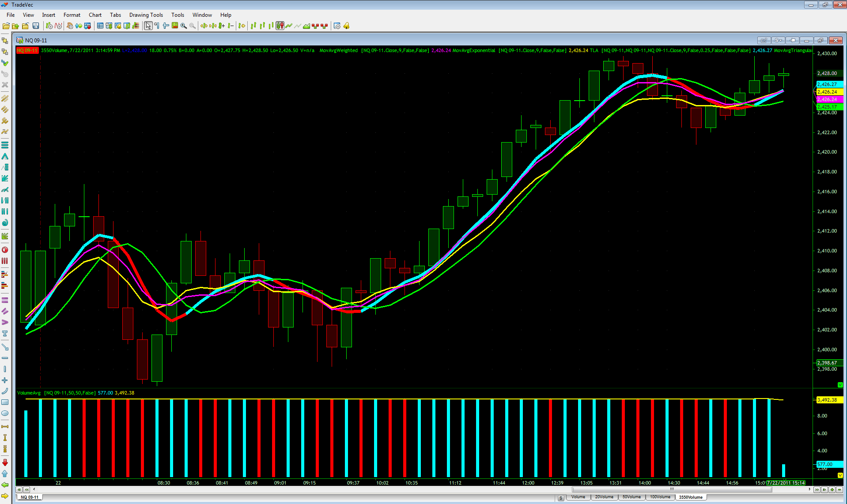
Task: Open the Drawing Tools menu
Action: 146,15
